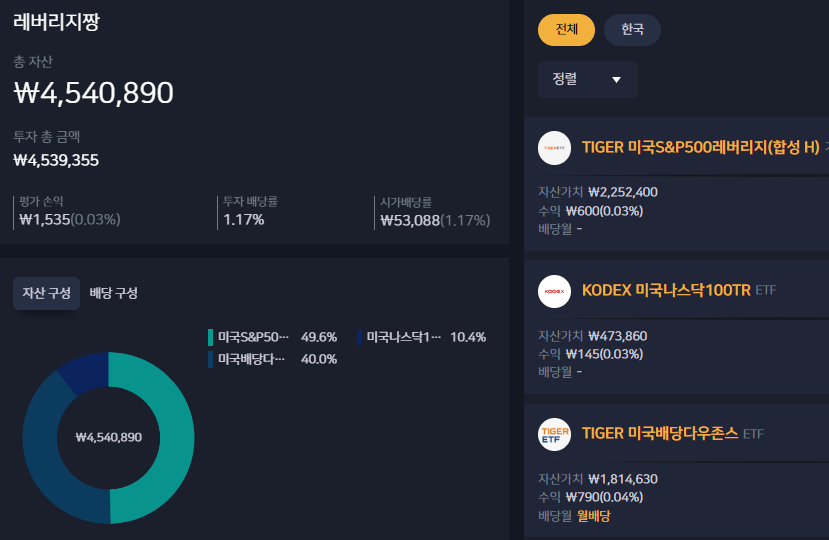Click the KODEX 미국나스닥100TR logo icon
Viewport: 829px width, 540px height.
[x=554, y=291]
